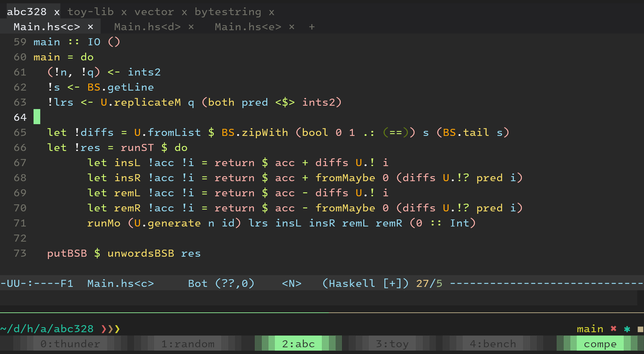644x354 pixels.
Task: Click fromMaybe on line 68
Action: pyautogui.click(x=345, y=178)
